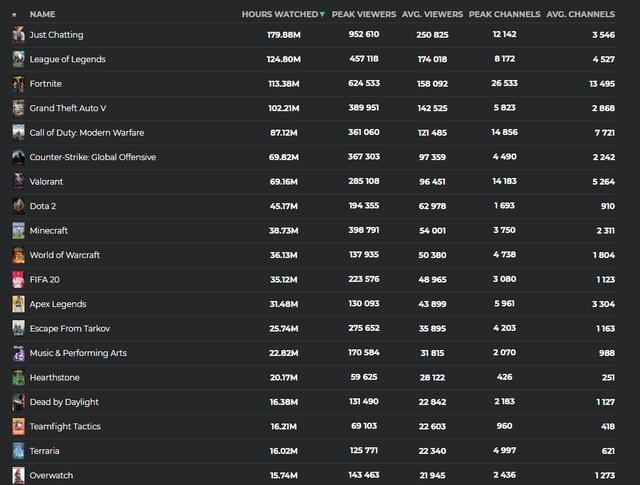Click the Grand Theft Auto V icon
This screenshot has height=485, width=640.
18,108
